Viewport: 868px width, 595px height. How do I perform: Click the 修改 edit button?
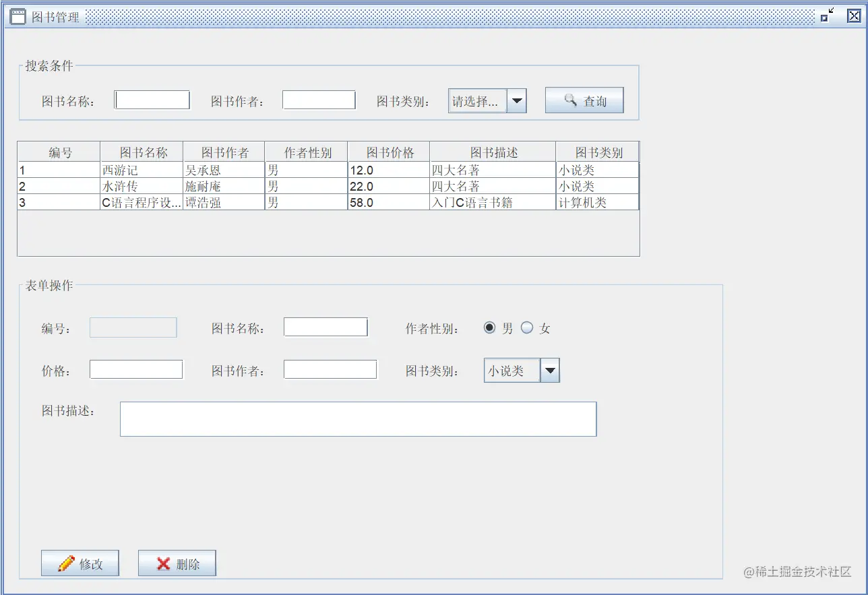click(x=80, y=563)
